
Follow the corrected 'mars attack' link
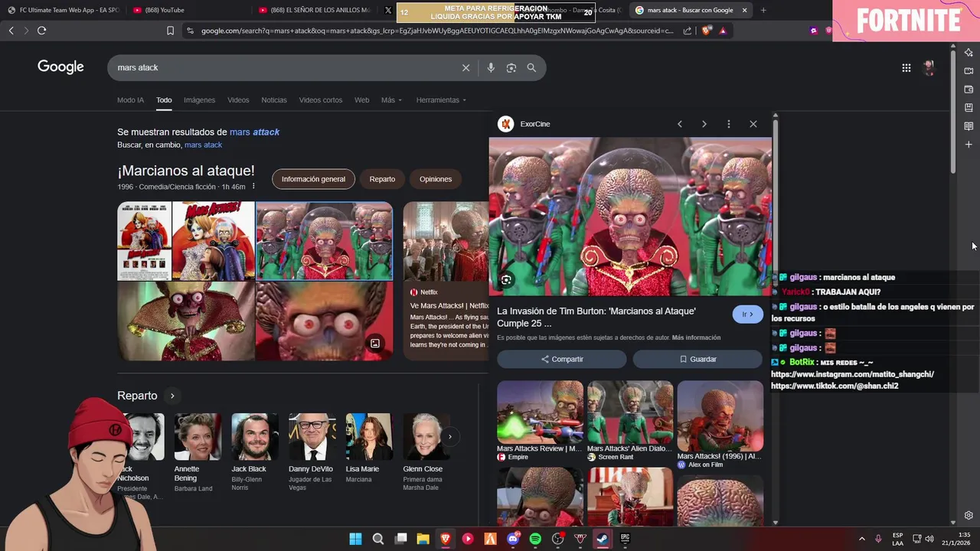tap(254, 132)
